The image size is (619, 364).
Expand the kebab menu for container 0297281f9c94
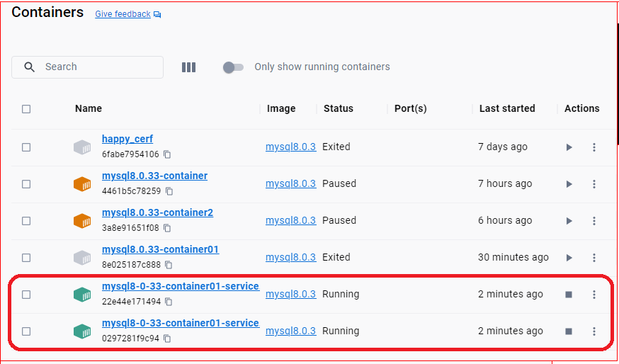(x=594, y=331)
